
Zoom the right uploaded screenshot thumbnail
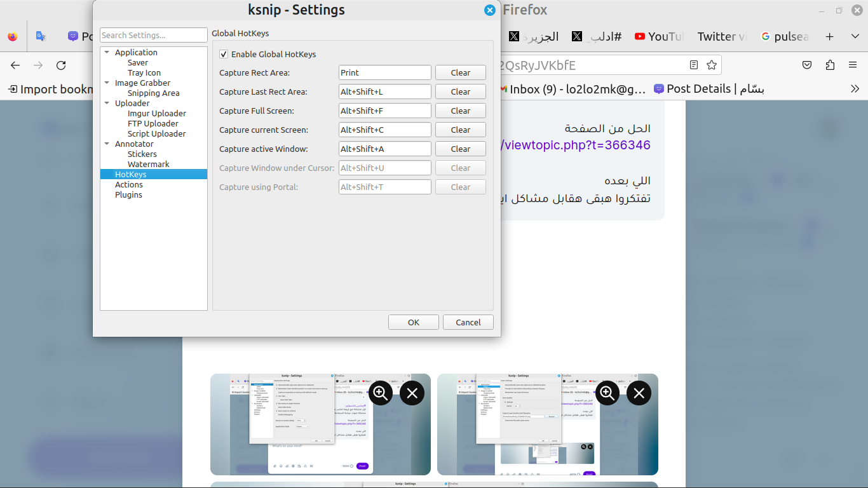pos(607,393)
